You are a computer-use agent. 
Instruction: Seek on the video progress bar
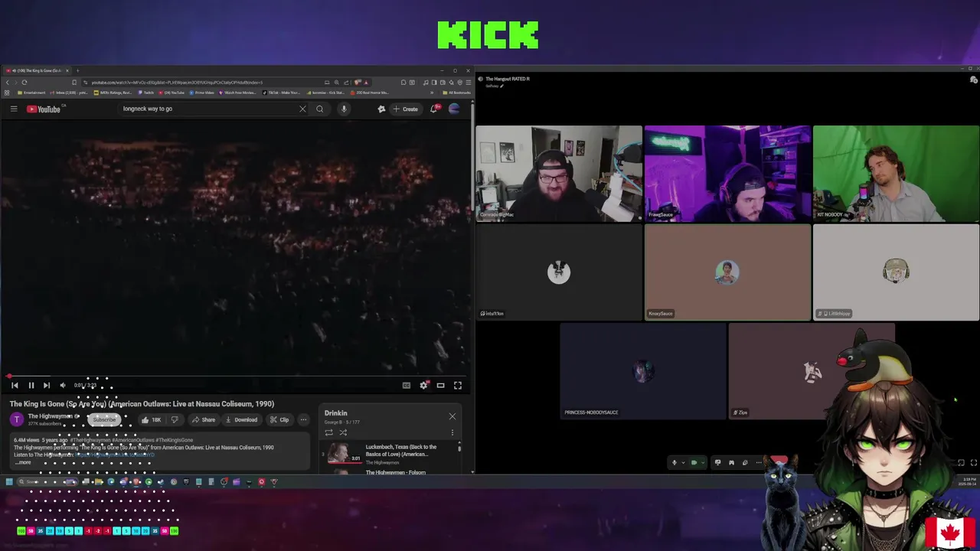237,377
